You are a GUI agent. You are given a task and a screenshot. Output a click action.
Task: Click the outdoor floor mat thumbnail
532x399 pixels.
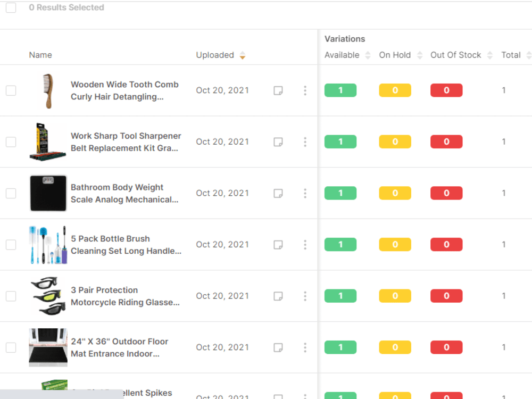[x=48, y=347]
